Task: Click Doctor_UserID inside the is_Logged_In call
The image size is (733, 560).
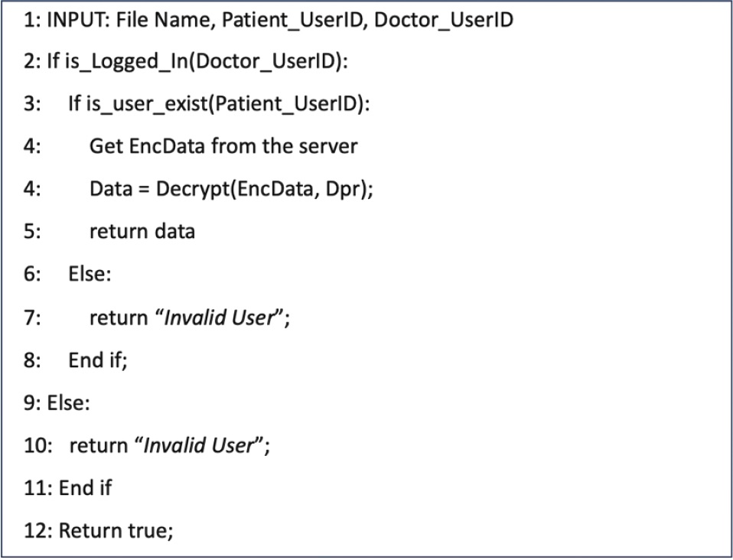Action: (267, 62)
